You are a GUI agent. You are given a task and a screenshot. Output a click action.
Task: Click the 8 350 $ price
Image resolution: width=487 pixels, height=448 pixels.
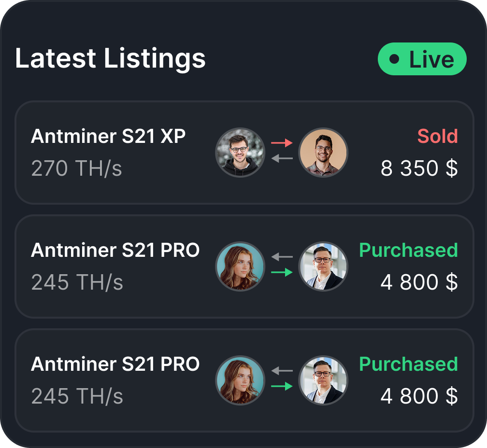419,168
